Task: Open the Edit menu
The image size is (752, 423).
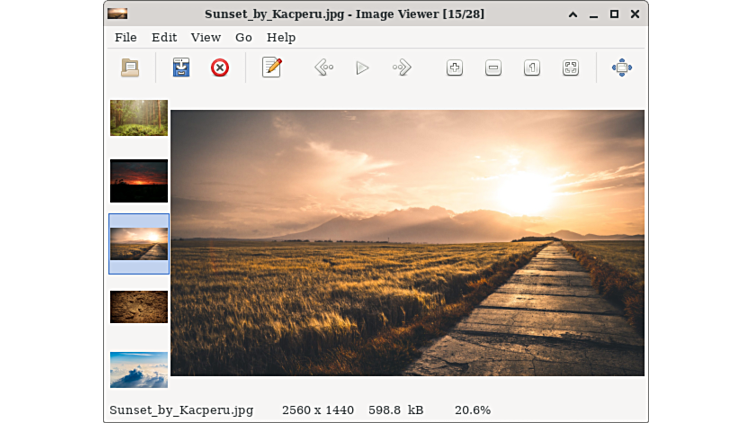Action: point(164,37)
